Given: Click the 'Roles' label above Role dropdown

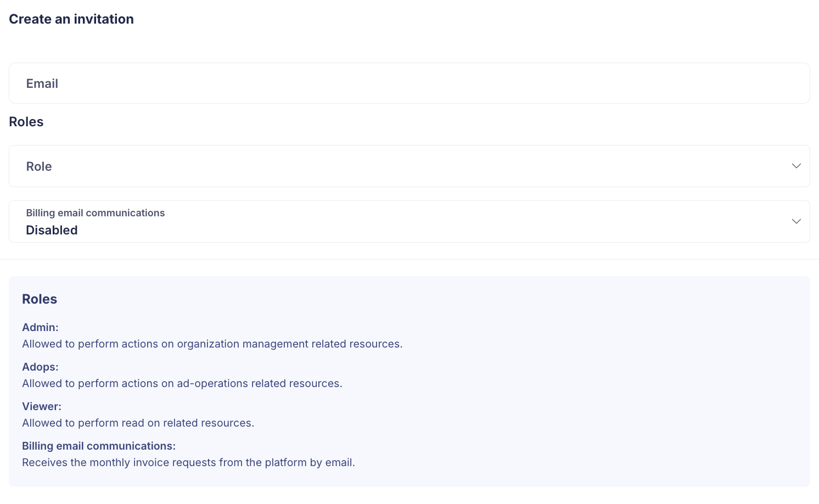Looking at the screenshot, I should tap(26, 122).
